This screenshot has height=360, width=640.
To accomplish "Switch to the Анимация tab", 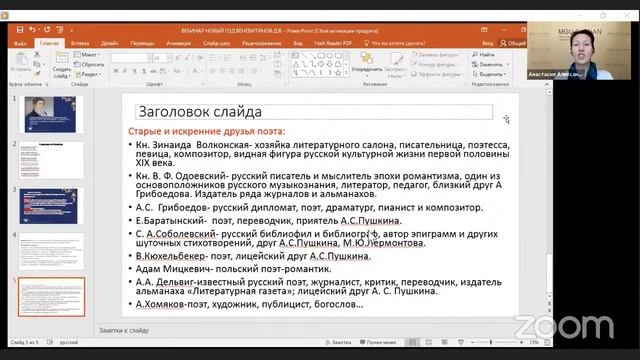I will click(178, 43).
